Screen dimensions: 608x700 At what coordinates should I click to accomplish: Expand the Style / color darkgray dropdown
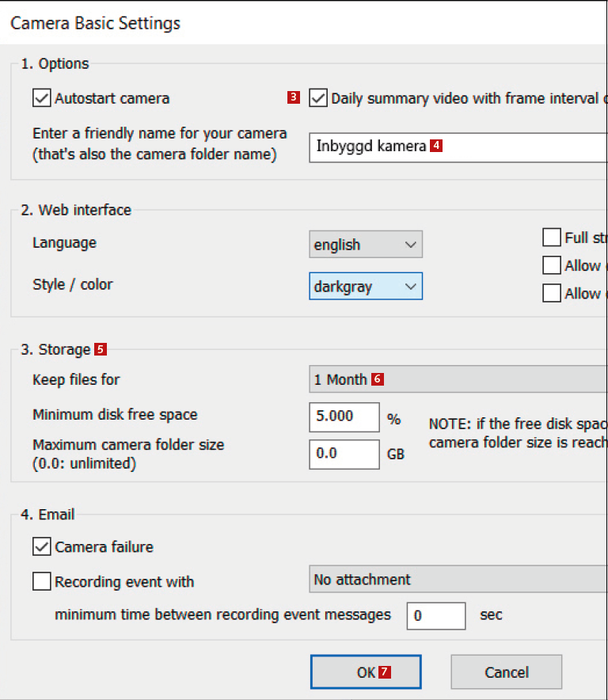point(365,286)
